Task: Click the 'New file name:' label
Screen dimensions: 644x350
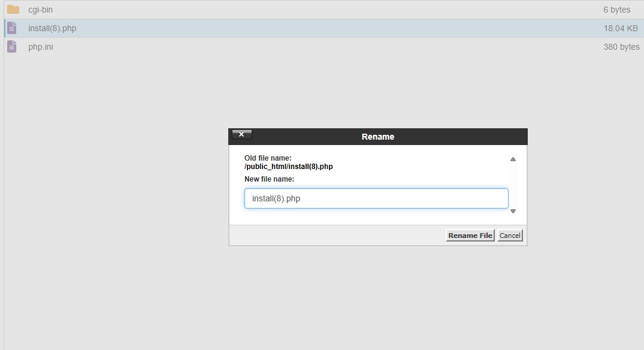Action: (269, 179)
